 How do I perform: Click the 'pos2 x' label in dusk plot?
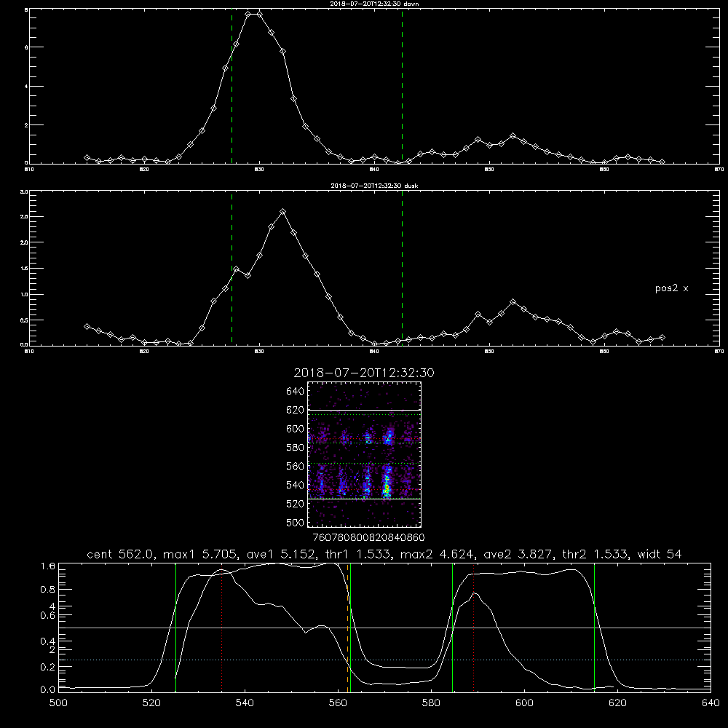tap(671, 288)
